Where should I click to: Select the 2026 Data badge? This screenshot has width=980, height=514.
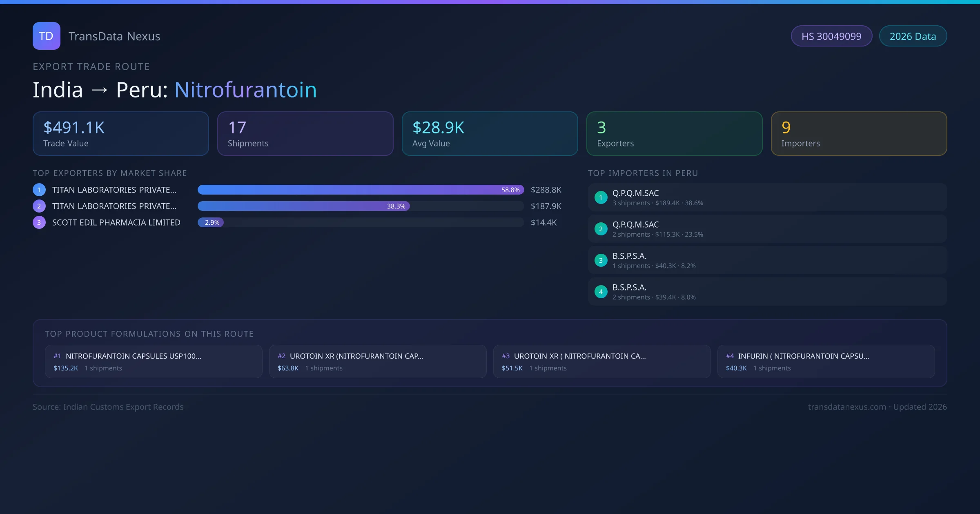coord(913,36)
